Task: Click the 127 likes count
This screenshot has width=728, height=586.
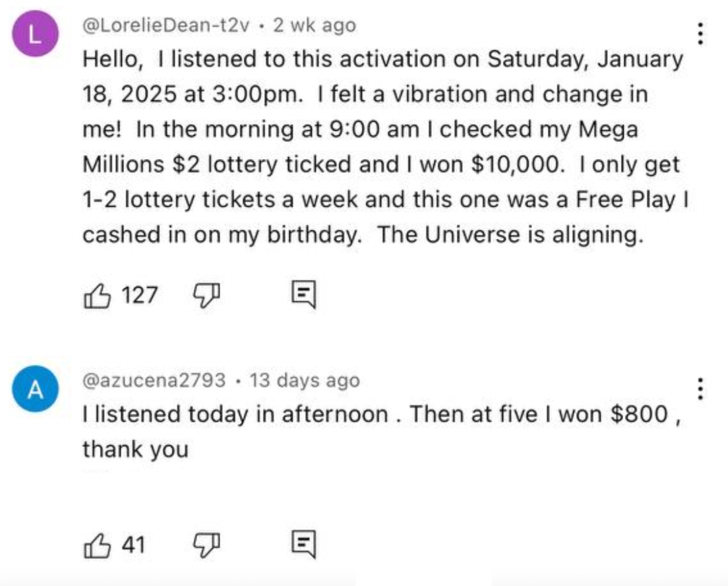Action: tap(140, 294)
